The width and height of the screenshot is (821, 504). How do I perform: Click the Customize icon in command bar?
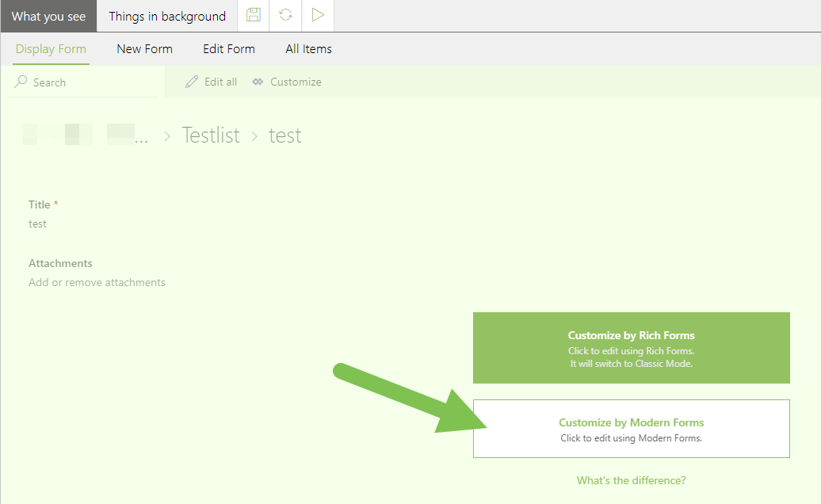[258, 82]
